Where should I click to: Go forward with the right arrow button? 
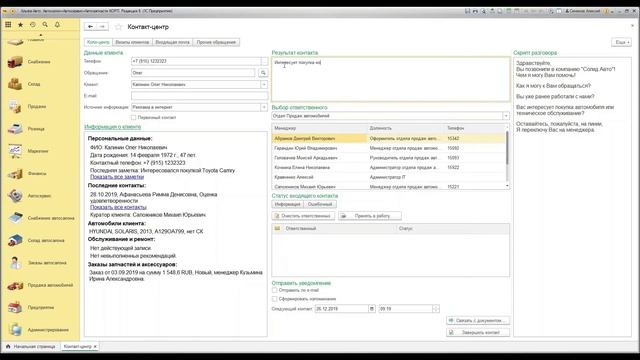click(x=102, y=27)
